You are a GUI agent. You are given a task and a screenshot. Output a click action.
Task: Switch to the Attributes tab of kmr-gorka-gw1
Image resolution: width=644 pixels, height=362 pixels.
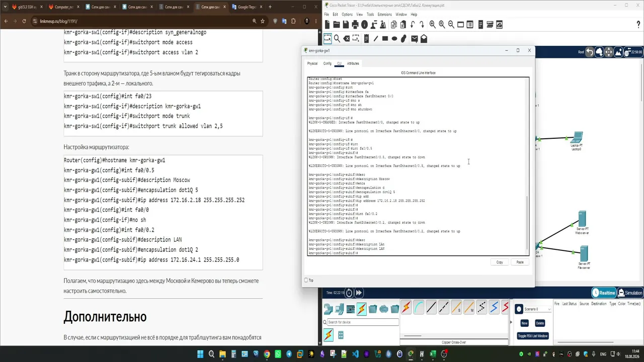(353, 63)
